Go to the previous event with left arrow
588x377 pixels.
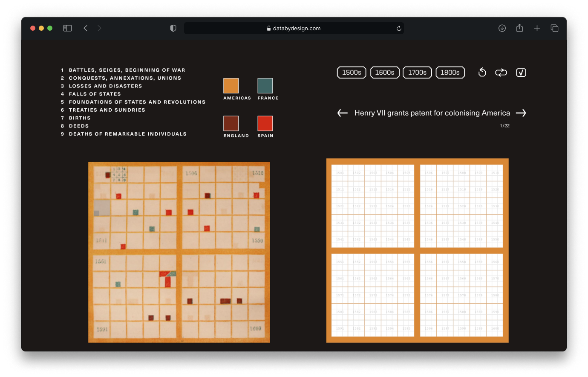[343, 113]
